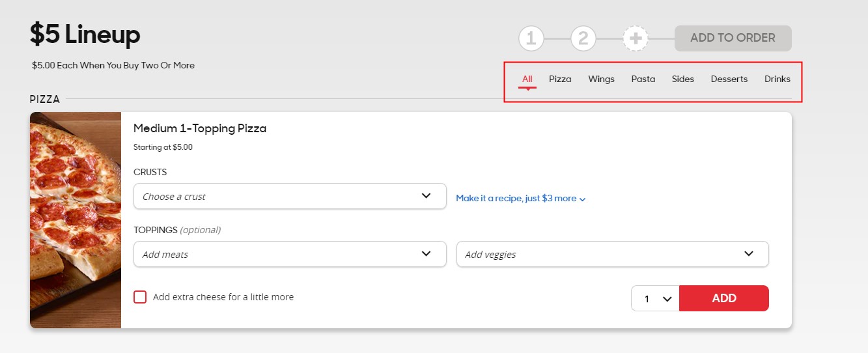
Task: Click the ADD TO ORDER button
Action: [x=733, y=38]
